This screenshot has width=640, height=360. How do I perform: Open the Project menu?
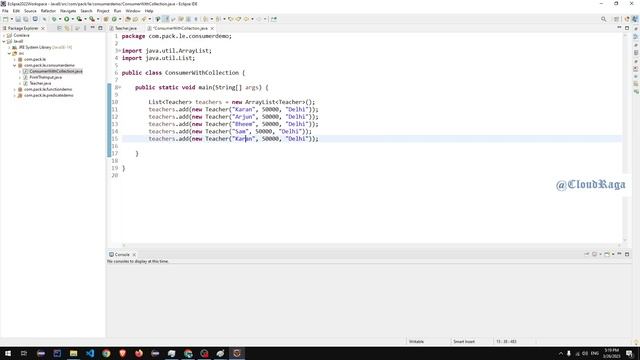point(103,11)
